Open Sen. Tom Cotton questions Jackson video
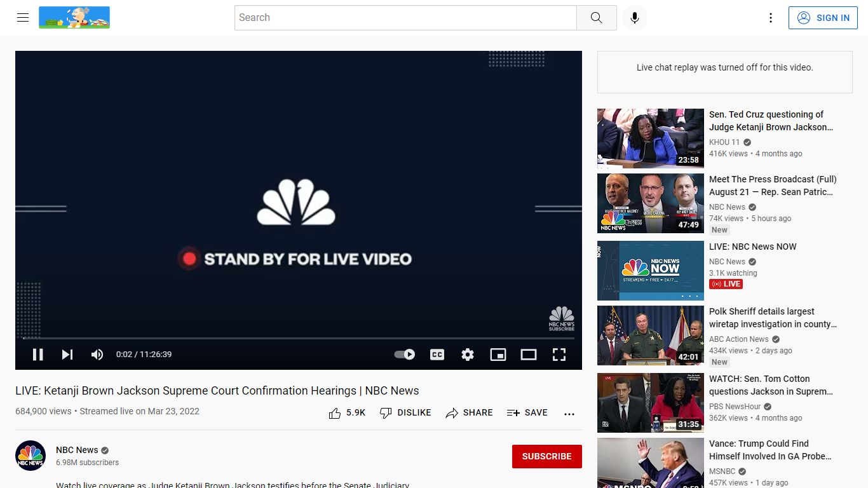 770,385
